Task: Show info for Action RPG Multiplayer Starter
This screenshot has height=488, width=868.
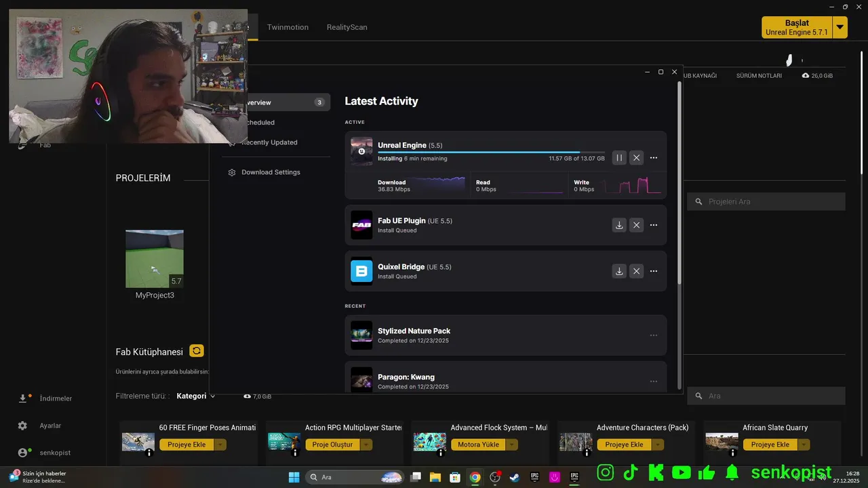Action: click(295, 453)
